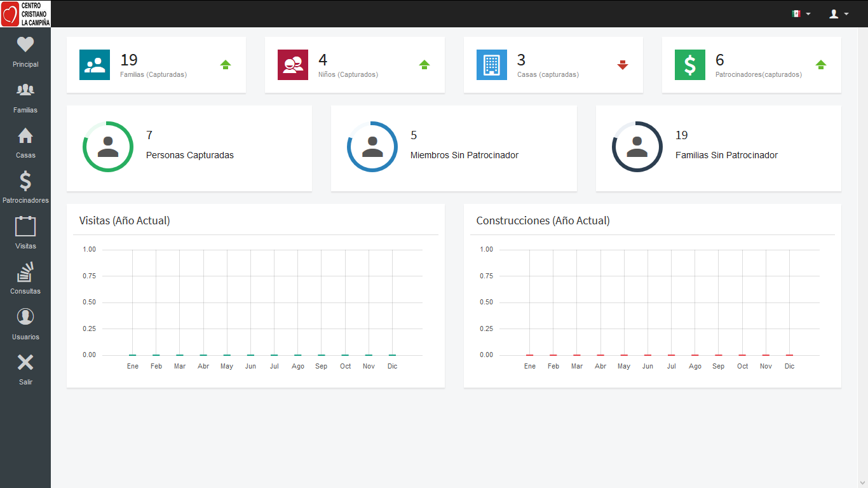The height and width of the screenshot is (488, 868).
Task: Open Patrocinadores dollar sign icon
Action: (x=25, y=181)
